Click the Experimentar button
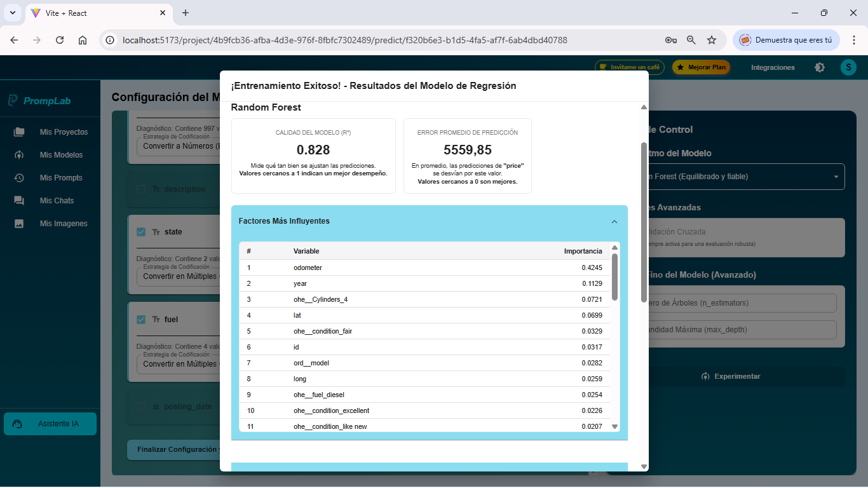This screenshot has width=868, height=488. [731, 376]
